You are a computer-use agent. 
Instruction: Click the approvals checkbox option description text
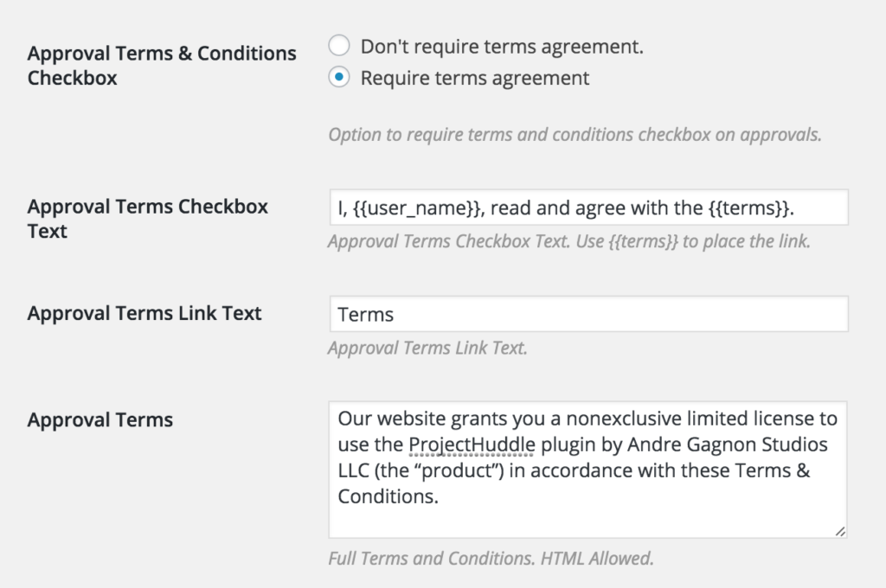pyautogui.click(x=574, y=134)
